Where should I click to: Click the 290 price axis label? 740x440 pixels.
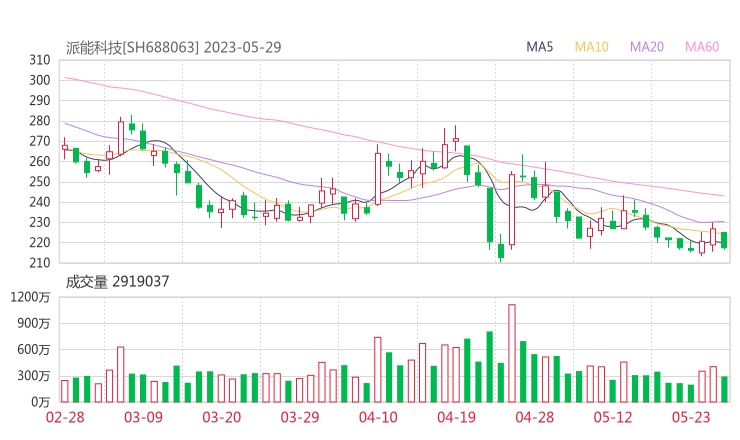click(40, 101)
